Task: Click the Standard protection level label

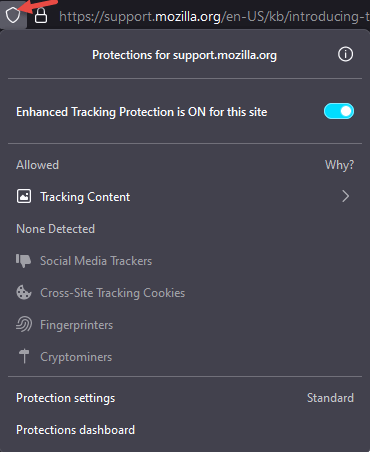Action: click(330, 398)
